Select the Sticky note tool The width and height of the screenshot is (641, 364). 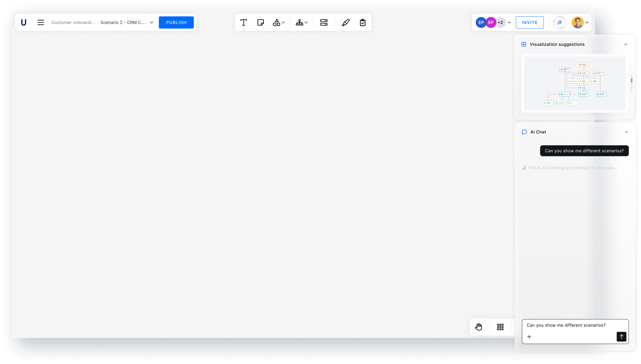click(260, 23)
